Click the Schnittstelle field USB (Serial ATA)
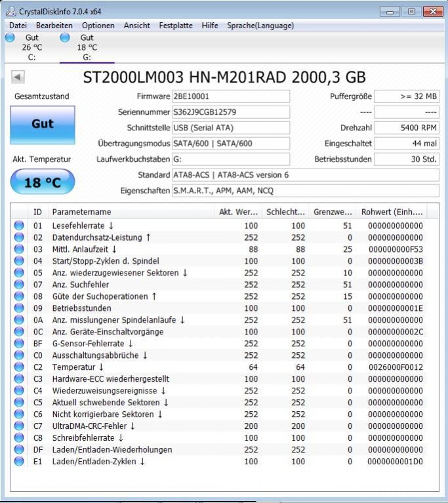This screenshot has height=503, width=448. coord(231,128)
